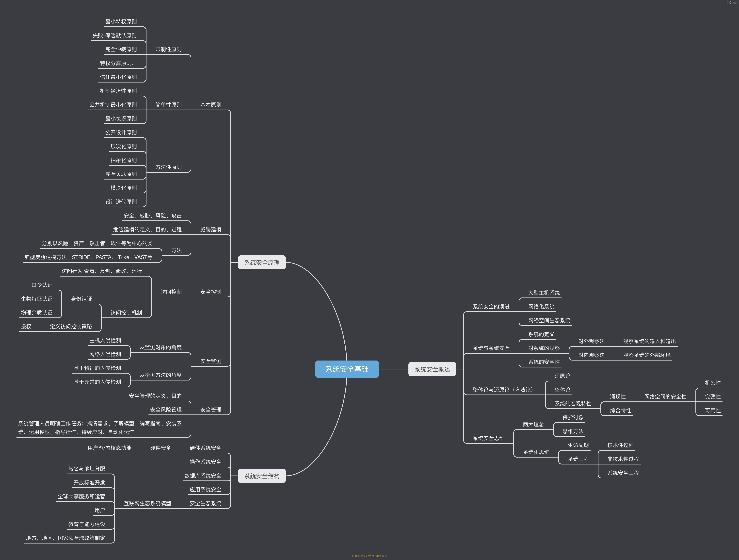
Task: Select the 系统安全的演进 node
Action: 491,306
